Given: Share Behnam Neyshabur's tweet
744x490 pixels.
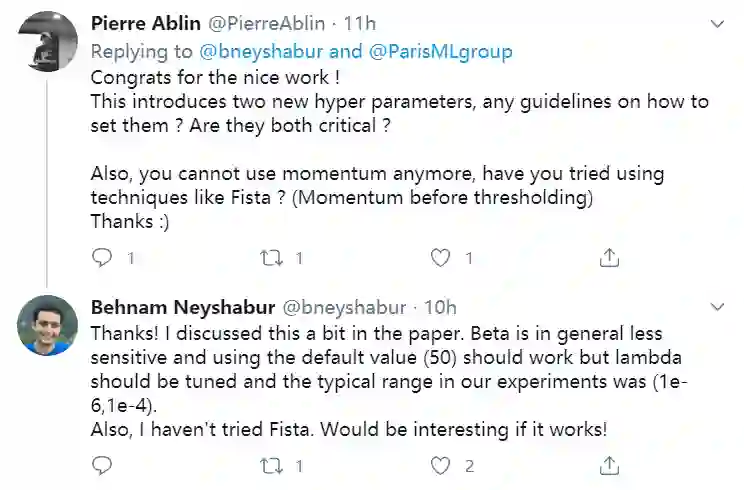Looking at the screenshot, I should [608, 466].
